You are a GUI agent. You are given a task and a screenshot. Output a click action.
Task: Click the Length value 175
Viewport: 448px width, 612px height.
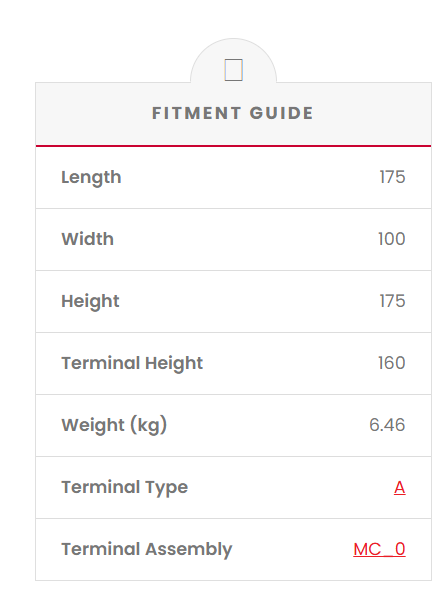[393, 177]
